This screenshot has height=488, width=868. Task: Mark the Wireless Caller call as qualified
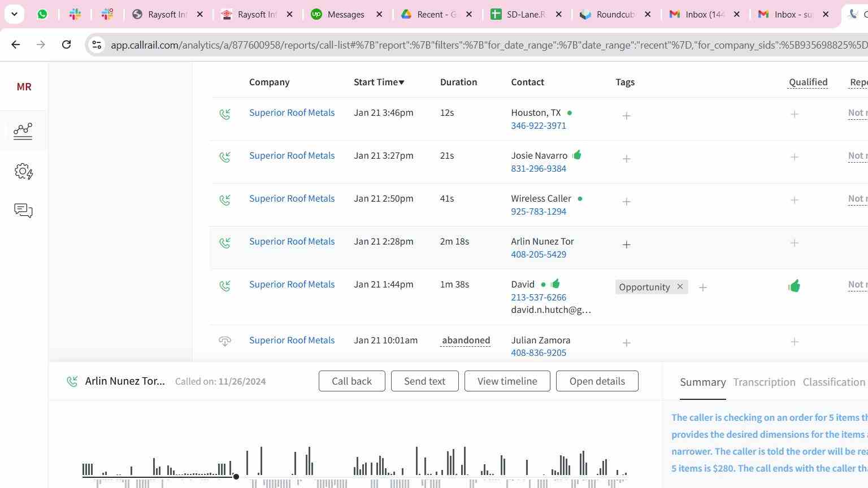tap(794, 200)
